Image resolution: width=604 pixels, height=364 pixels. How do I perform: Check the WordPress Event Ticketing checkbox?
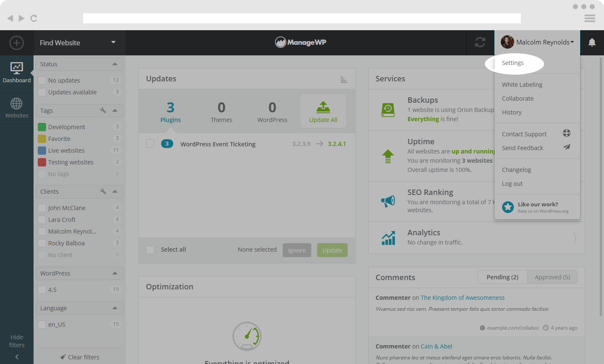150,143
